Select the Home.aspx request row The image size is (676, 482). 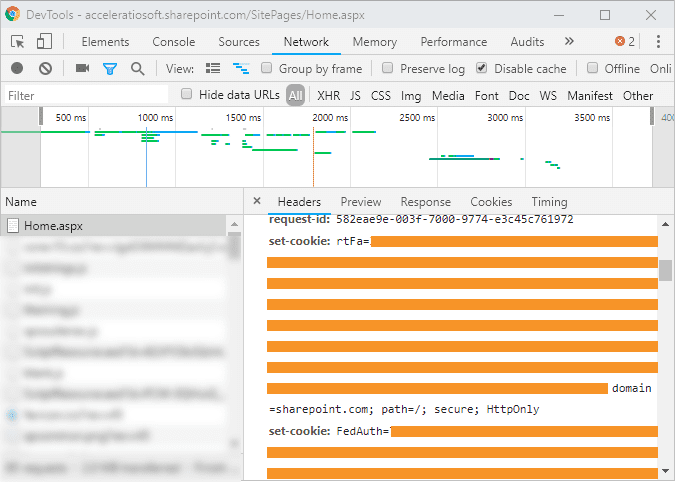113,225
